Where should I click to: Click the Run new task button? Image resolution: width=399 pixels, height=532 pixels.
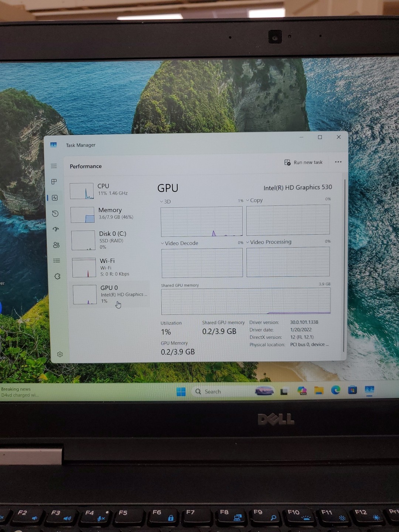click(x=303, y=163)
